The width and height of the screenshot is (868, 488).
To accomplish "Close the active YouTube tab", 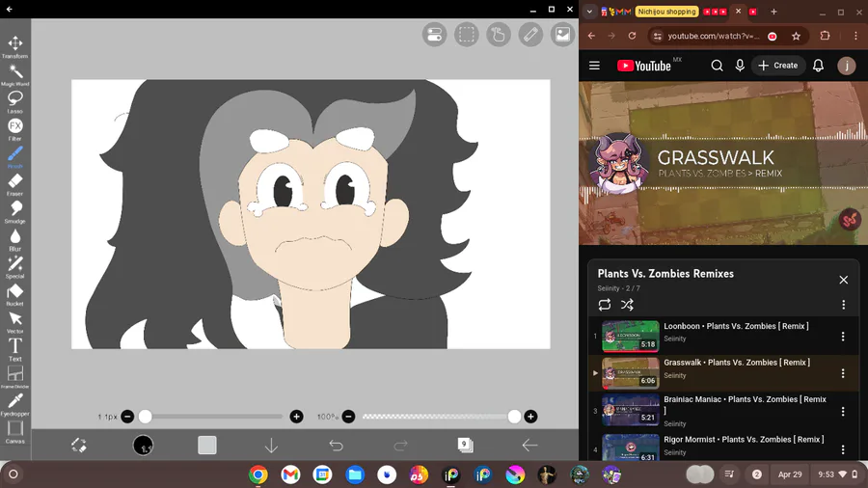I will click(738, 11).
